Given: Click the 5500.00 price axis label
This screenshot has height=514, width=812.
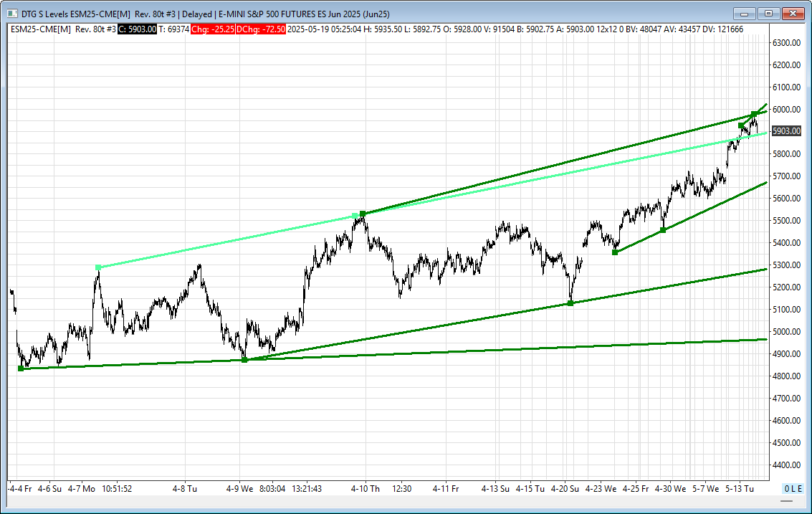Looking at the screenshot, I should coord(787,221).
